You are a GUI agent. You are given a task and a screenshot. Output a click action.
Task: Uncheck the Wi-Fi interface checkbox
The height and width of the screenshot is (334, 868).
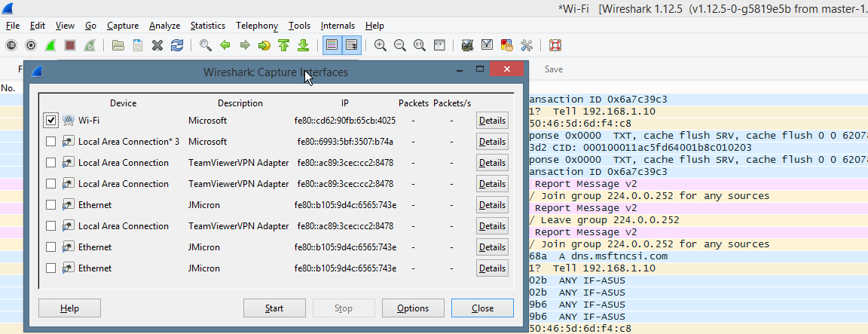pos(51,120)
